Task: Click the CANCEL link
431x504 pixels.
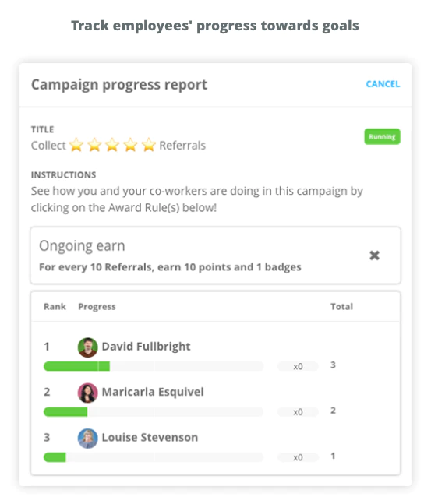Action: pyautogui.click(x=383, y=84)
